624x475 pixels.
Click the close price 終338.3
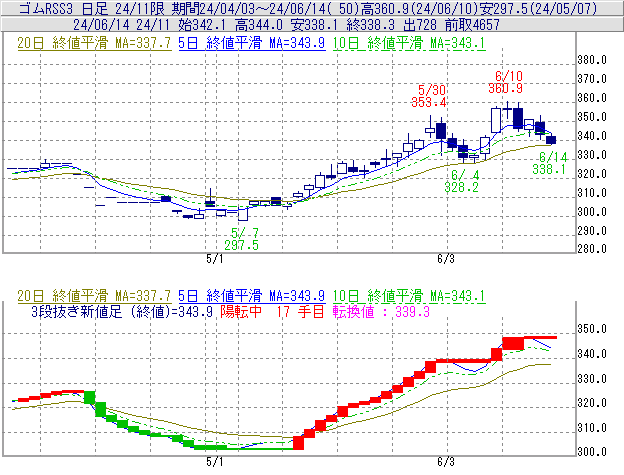tap(370, 25)
